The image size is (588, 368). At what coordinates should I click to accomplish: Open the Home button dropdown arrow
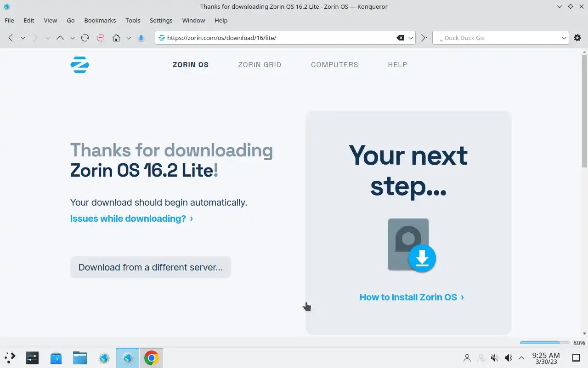[x=129, y=38]
